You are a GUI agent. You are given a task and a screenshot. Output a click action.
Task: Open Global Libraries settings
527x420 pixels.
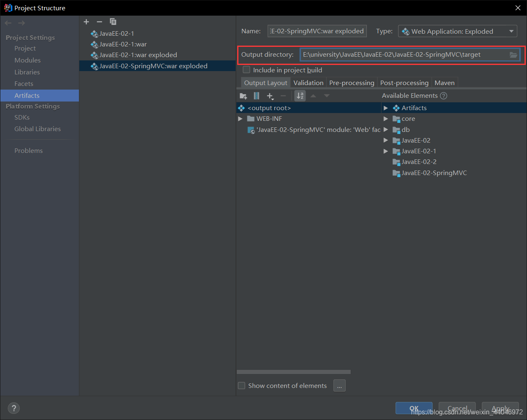(37, 129)
